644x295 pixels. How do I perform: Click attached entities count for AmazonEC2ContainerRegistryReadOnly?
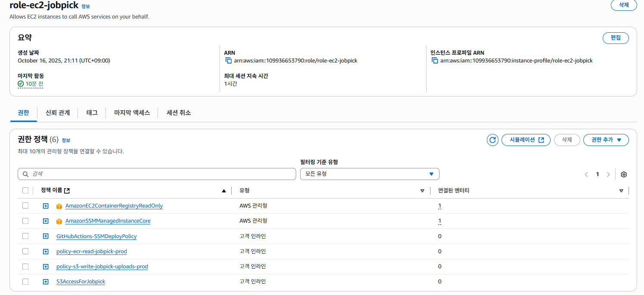440,206
